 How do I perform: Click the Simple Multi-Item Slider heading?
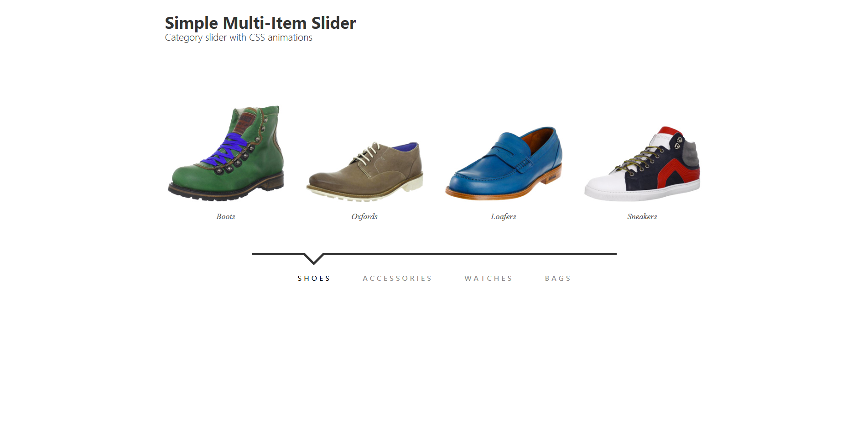point(260,23)
